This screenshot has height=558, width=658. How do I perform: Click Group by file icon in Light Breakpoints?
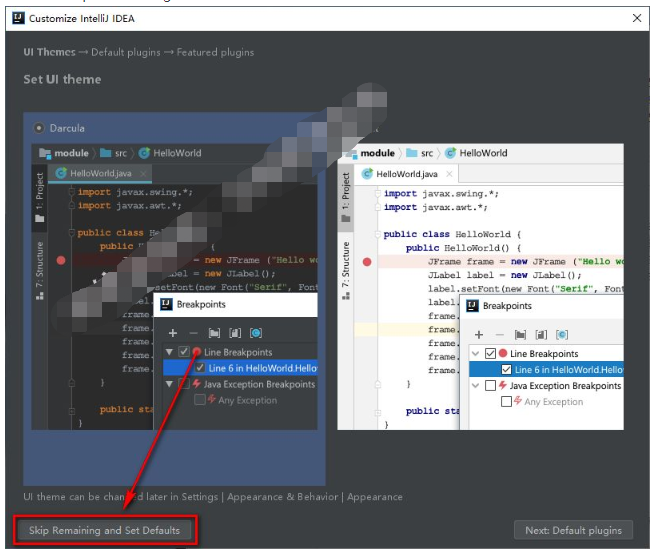[x=541, y=335]
